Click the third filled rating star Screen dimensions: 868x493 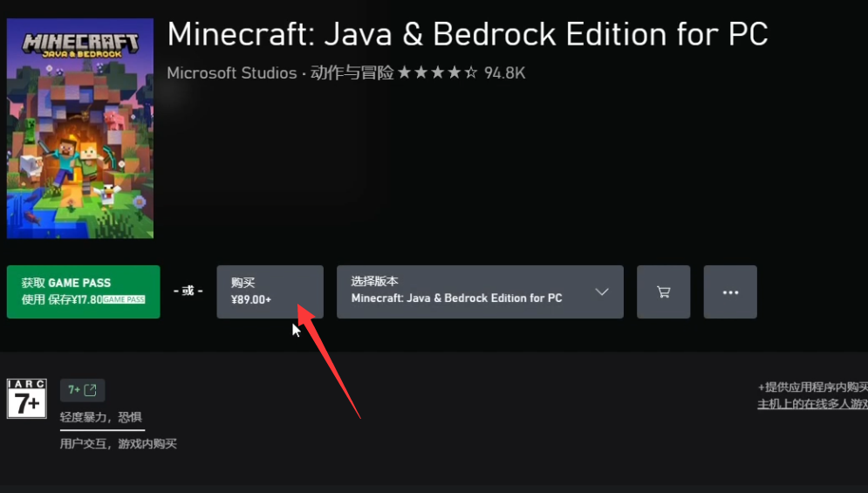coord(437,72)
